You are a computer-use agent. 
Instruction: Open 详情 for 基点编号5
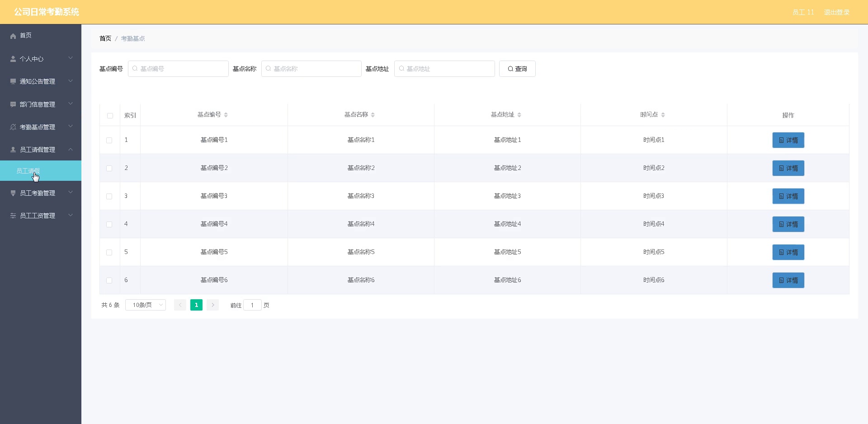tap(788, 252)
